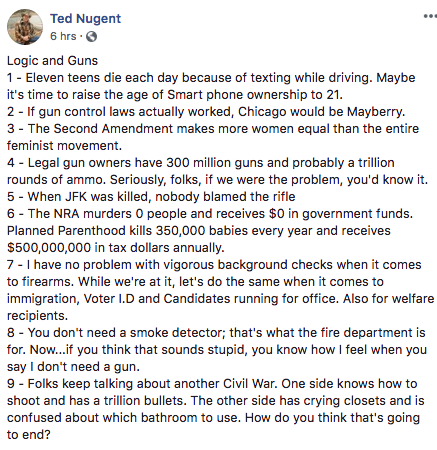Viewport: 437px width, 450px height.
Task: Click the '$500,000,000 in tax dollars annually' line
Action: 116,248
